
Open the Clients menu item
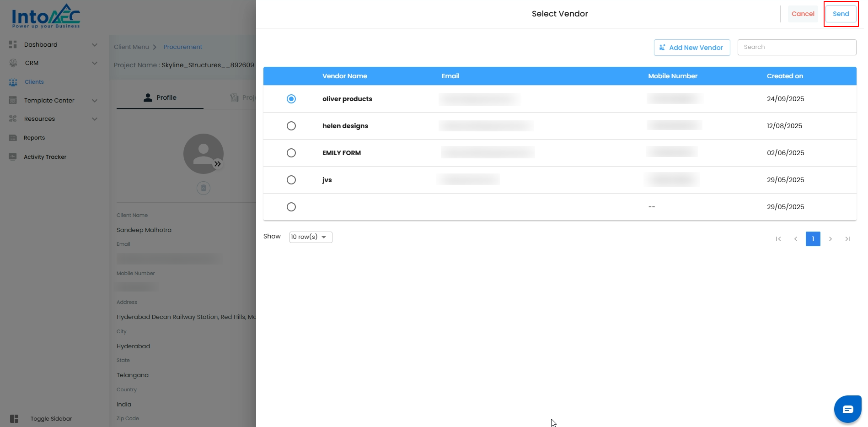[x=34, y=82]
